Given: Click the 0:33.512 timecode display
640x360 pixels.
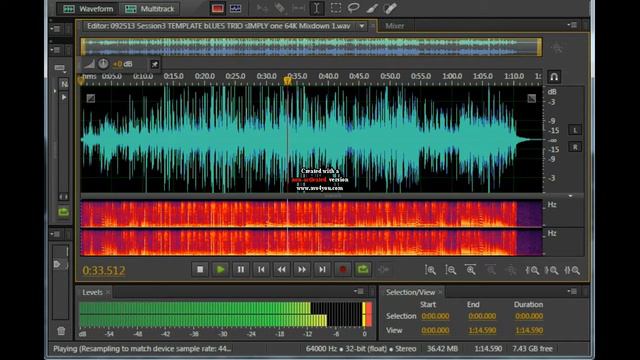Looking at the screenshot, I should point(104,270).
